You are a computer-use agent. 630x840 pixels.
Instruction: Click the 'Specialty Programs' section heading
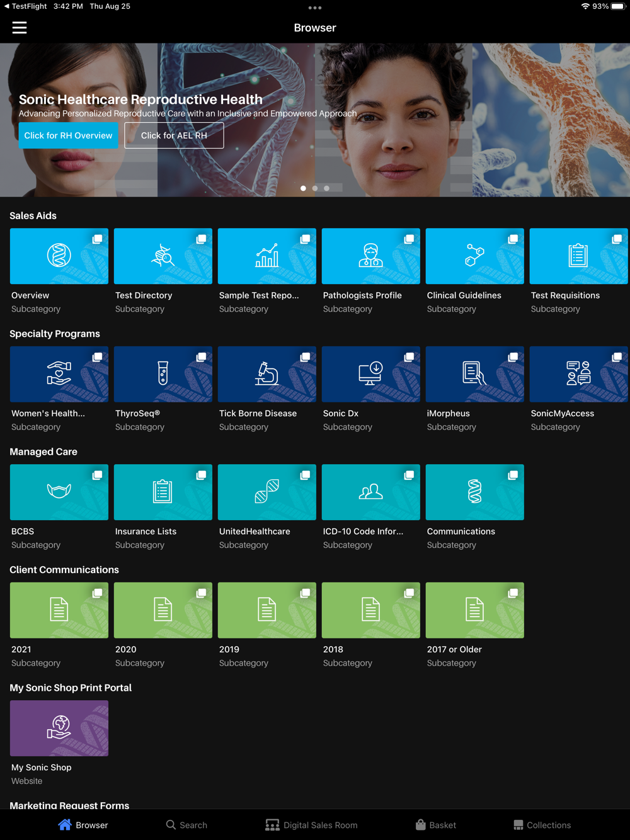pyautogui.click(x=55, y=334)
